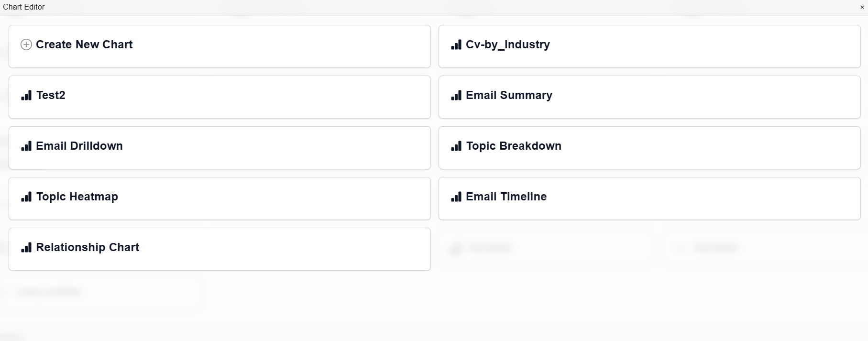Click the chart icon on Topic Breakdown card
This screenshot has width=868, height=341.
coord(456,146)
